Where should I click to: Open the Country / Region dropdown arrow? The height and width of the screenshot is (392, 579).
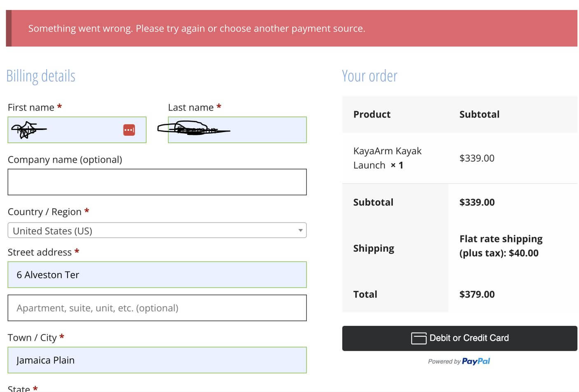pos(300,230)
